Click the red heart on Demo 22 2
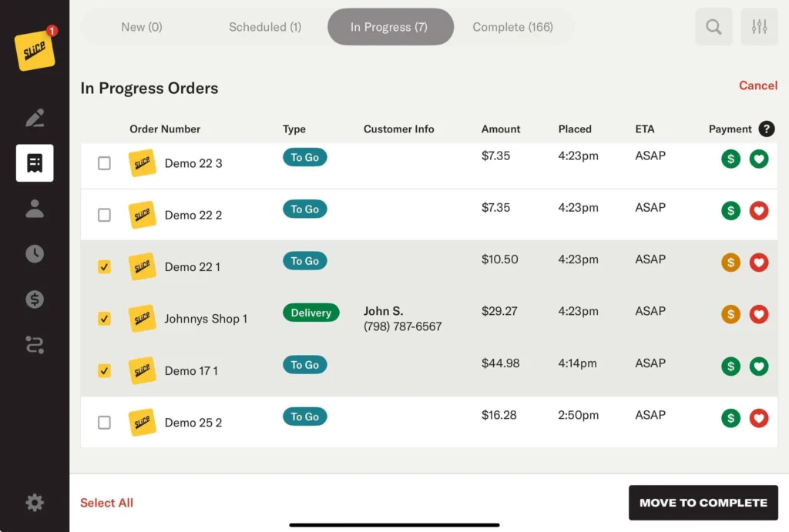This screenshot has height=532, width=789. pos(759,211)
